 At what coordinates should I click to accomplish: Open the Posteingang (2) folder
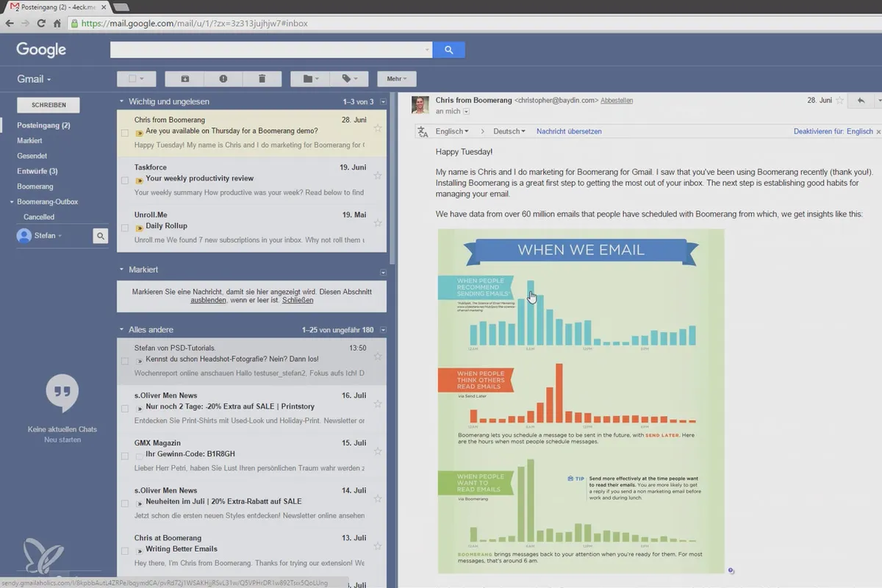43,125
